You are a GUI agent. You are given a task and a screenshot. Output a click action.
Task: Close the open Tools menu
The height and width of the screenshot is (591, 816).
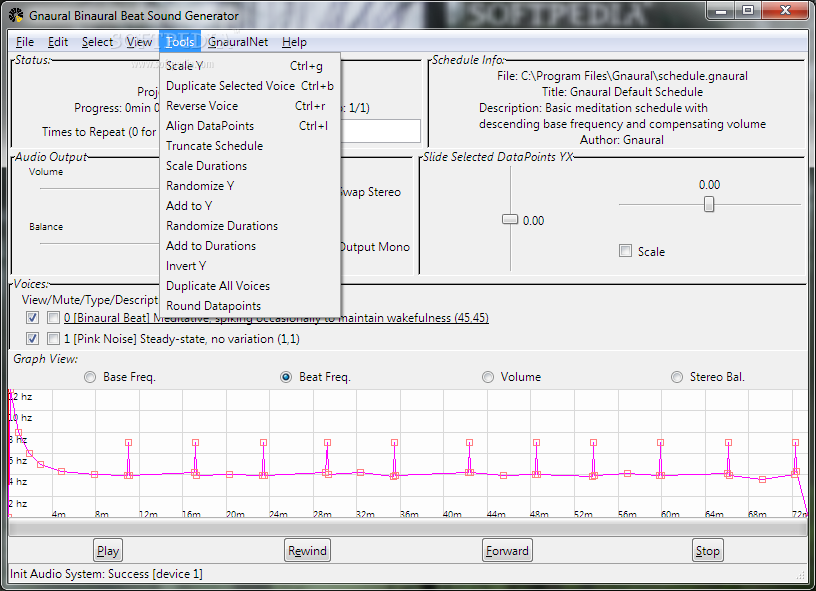(x=180, y=42)
